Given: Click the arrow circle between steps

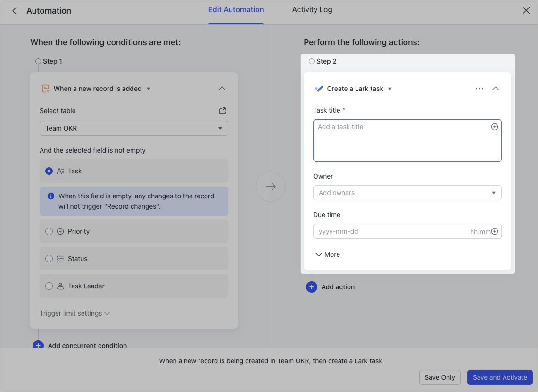Looking at the screenshot, I should coord(271,187).
